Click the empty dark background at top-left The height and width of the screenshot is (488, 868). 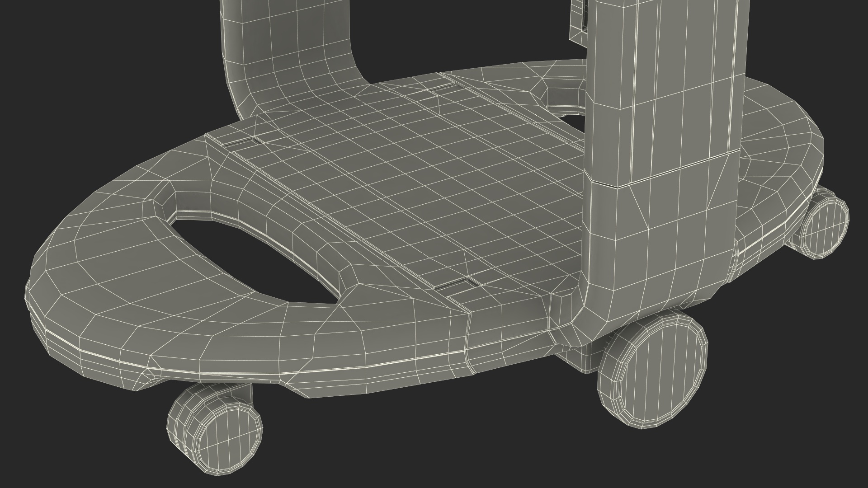[x=90, y=68]
